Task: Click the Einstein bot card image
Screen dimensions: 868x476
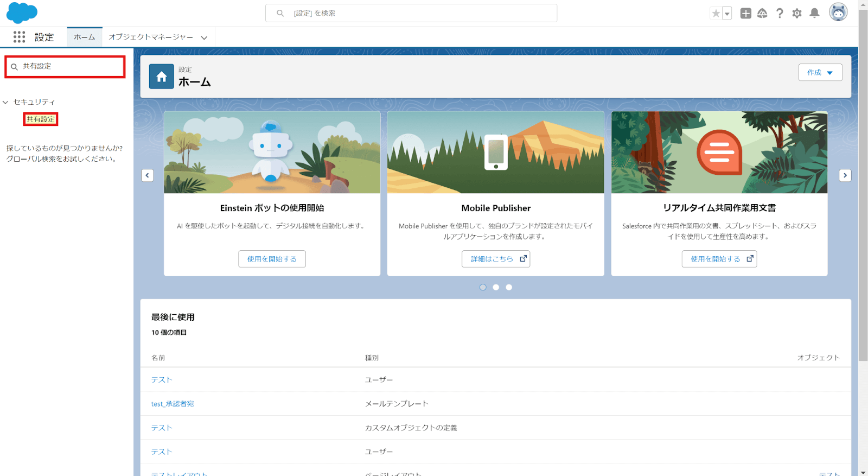Action: point(272,153)
